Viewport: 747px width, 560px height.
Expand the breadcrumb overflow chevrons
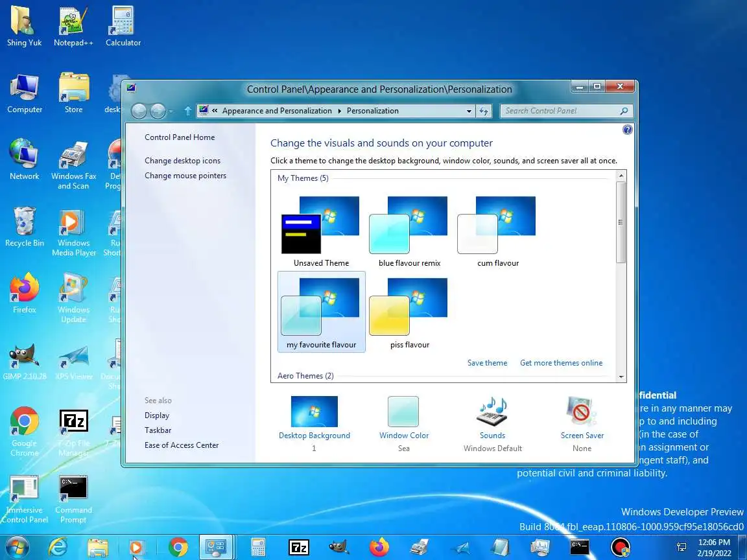[215, 111]
